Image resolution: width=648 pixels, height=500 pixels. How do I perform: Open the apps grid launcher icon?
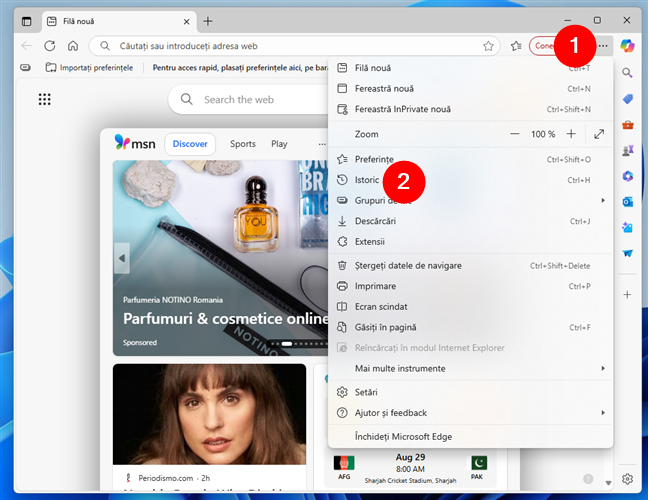[x=45, y=99]
